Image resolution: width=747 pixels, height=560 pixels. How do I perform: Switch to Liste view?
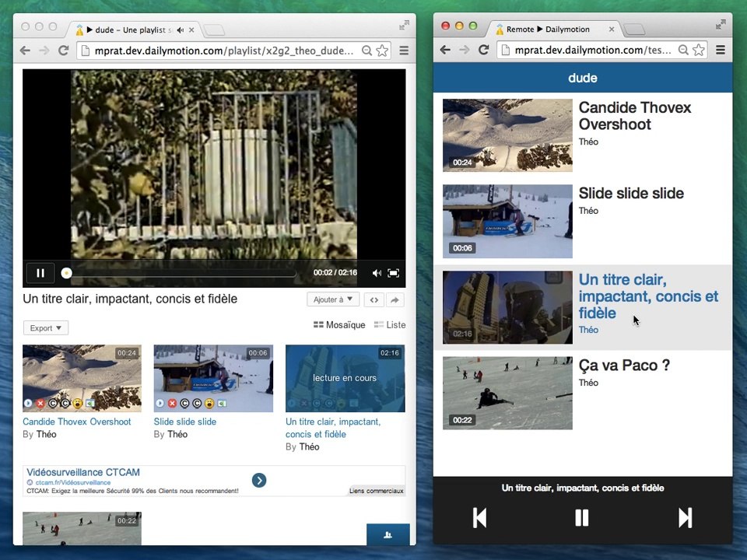coord(390,325)
